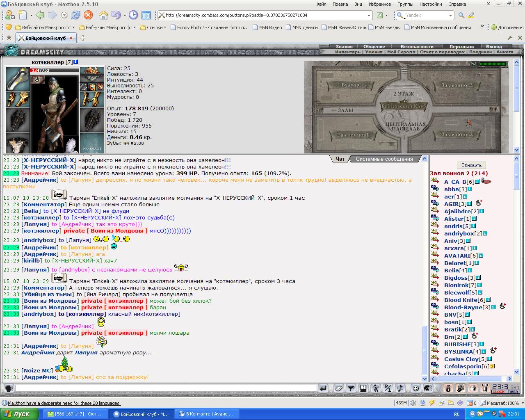
Task: Click the smiley emoticons icon
Action: (x=415, y=388)
